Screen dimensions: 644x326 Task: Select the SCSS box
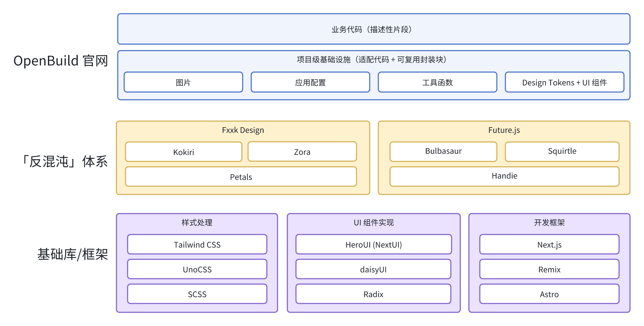[197, 294]
